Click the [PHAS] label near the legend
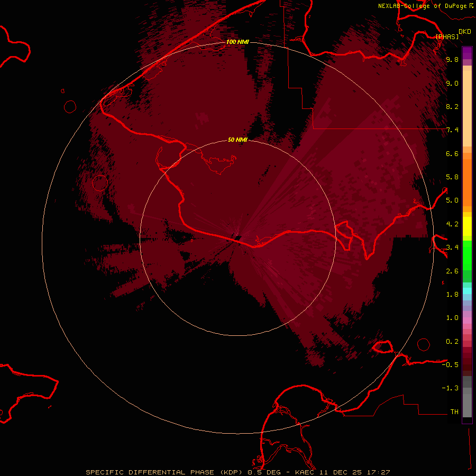This screenshot has width=476, height=476. tap(447, 36)
